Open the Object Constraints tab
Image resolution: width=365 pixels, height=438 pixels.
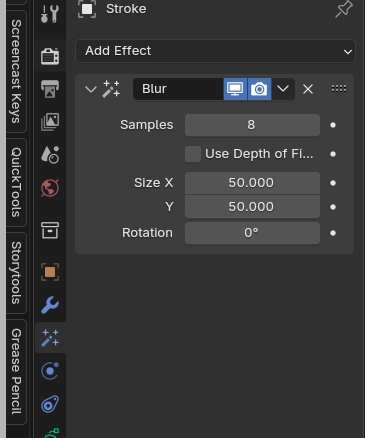[x=50, y=404]
